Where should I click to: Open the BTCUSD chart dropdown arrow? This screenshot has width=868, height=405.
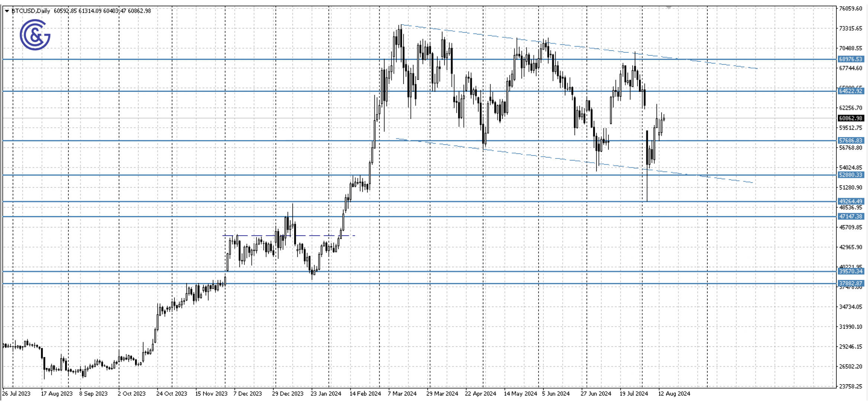point(7,11)
